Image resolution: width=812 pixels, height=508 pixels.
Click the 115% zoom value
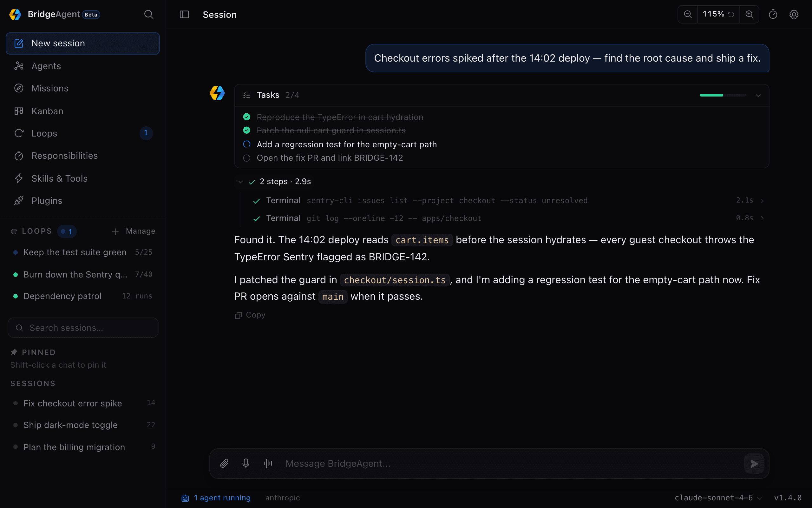[x=713, y=14]
